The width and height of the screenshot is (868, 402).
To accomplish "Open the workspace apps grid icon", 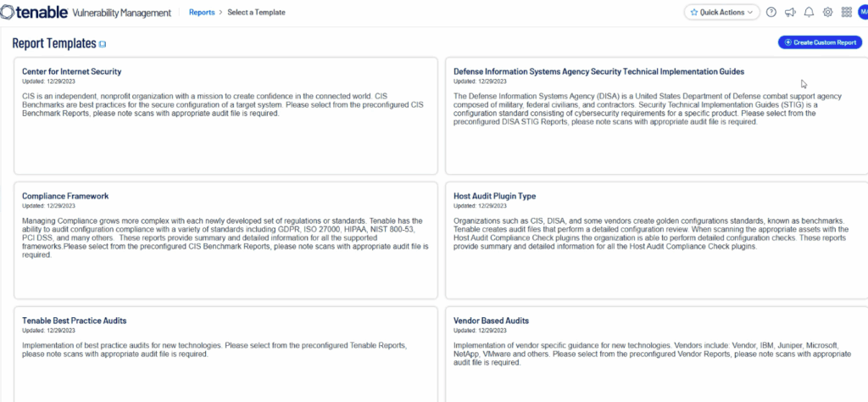I will coord(846,13).
